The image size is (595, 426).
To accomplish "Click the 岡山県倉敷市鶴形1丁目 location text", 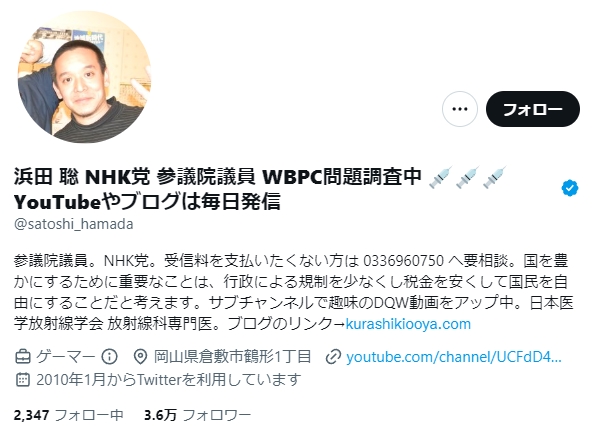I will (232, 357).
